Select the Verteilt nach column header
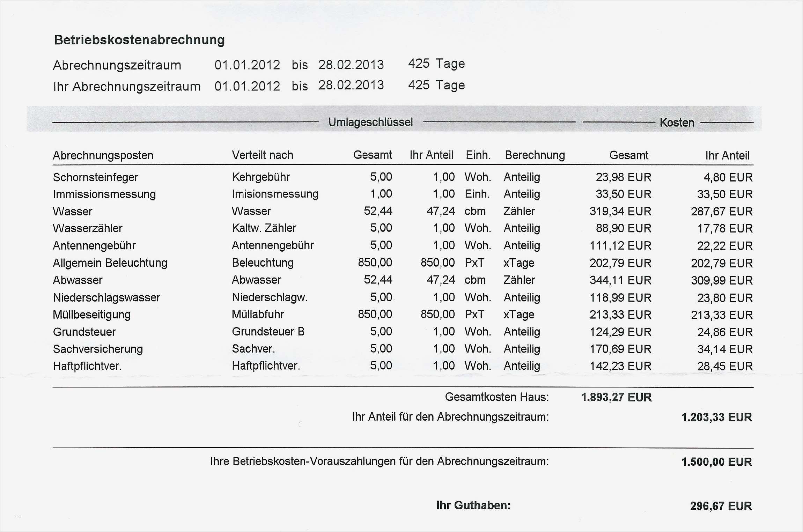 click(263, 155)
